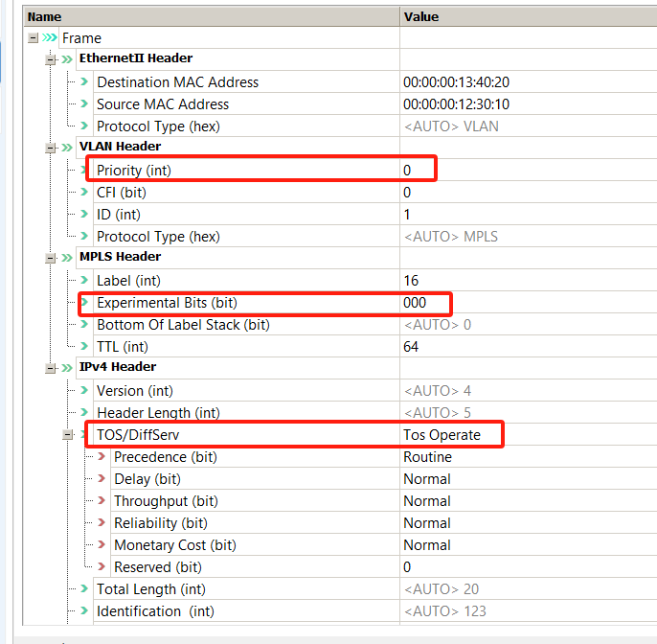
Task: Click green arrow icon beside Destination MAC Address
Action: point(84,82)
